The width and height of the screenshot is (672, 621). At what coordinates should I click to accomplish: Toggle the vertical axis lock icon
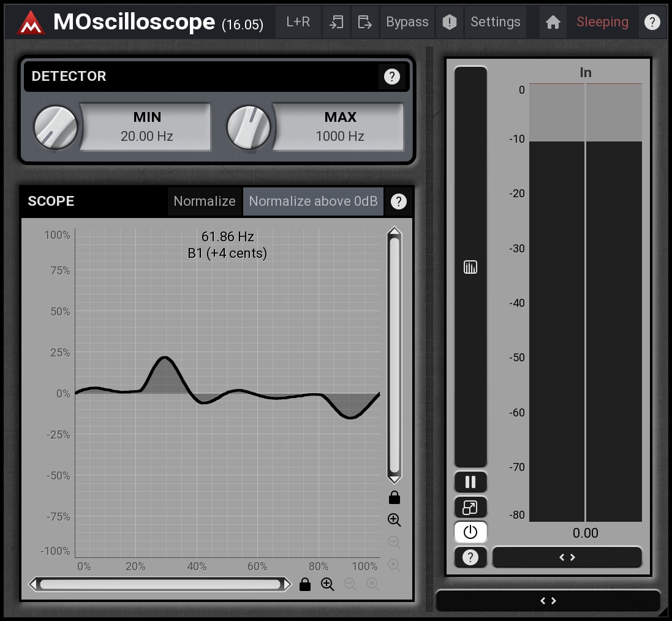click(x=395, y=497)
